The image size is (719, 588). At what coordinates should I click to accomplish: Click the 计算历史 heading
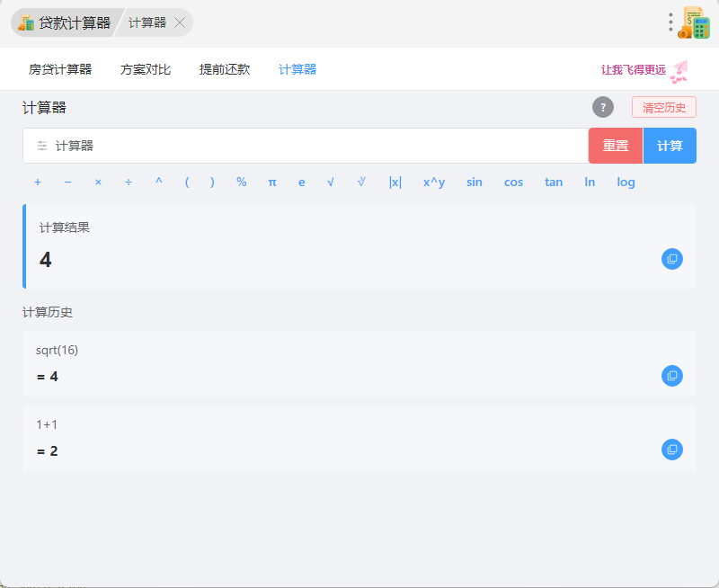click(x=48, y=312)
